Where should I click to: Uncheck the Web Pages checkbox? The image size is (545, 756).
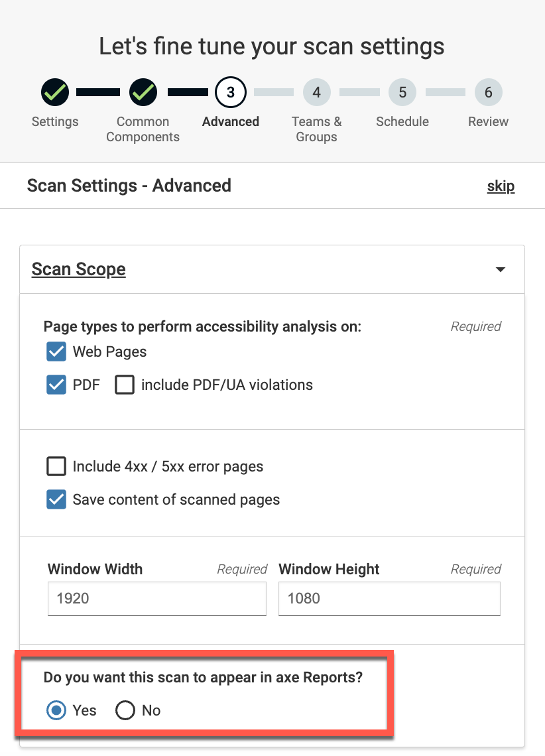(x=56, y=351)
